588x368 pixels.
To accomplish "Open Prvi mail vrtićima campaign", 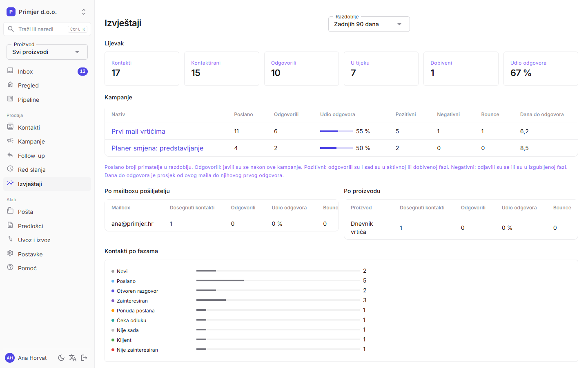I will (138, 131).
